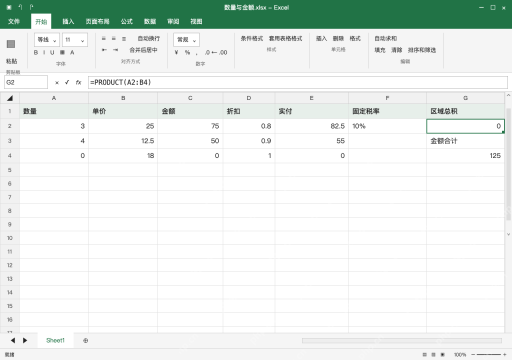Click the zoom in plus button
This screenshot has height=360, width=512.
click(x=505, y=355)
